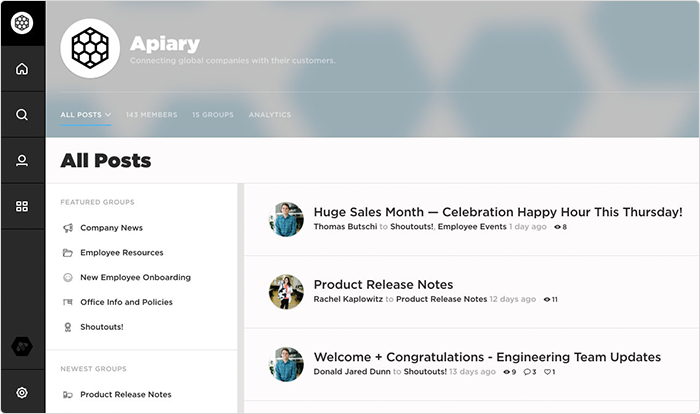Switch to the 15 Groups tab
The width and height of the screenshot is (700, 414).
point(212,115)
